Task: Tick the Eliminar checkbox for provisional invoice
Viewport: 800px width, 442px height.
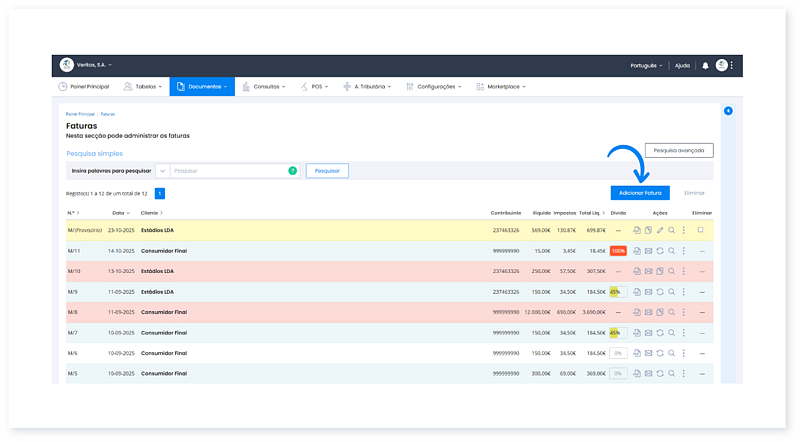Action: 701,230
